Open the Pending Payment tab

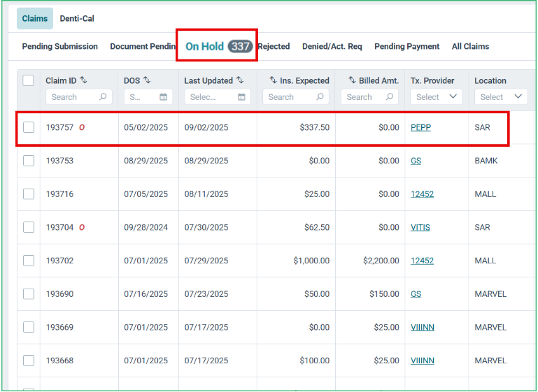(x=407, y=46)
